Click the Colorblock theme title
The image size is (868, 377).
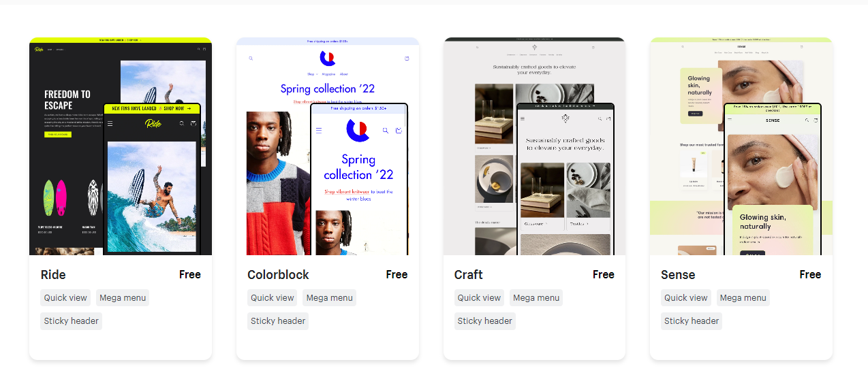coord(278,275)
